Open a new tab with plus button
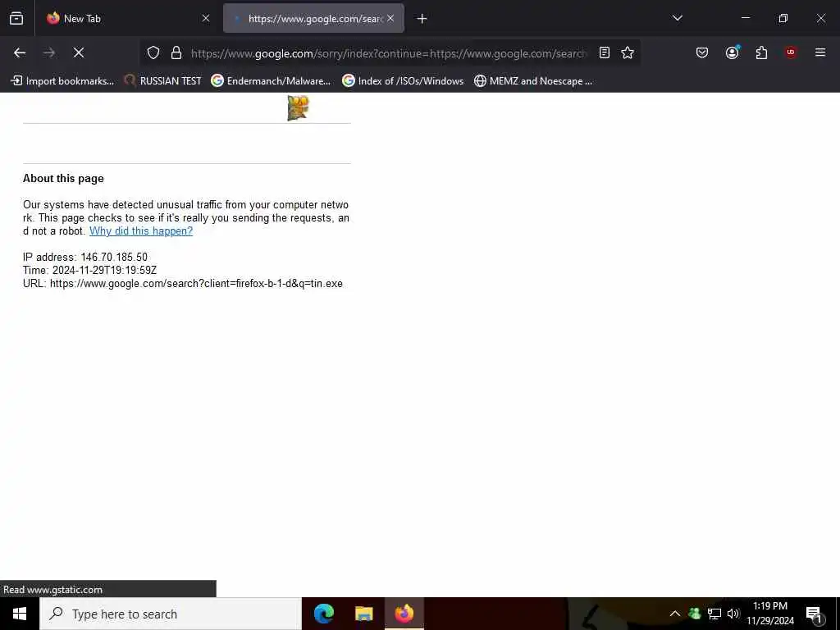840x630 pixels. [422, 19]
